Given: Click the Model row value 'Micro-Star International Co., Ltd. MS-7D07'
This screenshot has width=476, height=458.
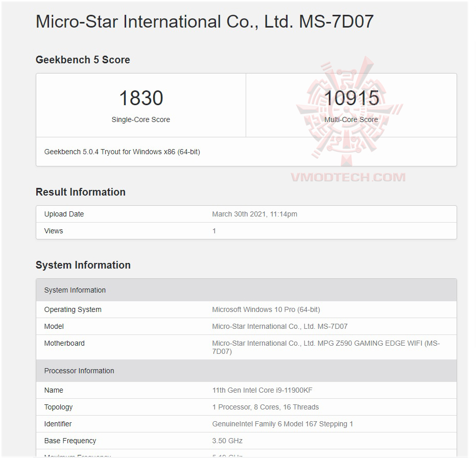Looking at the screenshot, I should pyautogui.click(x=279, y=327).
